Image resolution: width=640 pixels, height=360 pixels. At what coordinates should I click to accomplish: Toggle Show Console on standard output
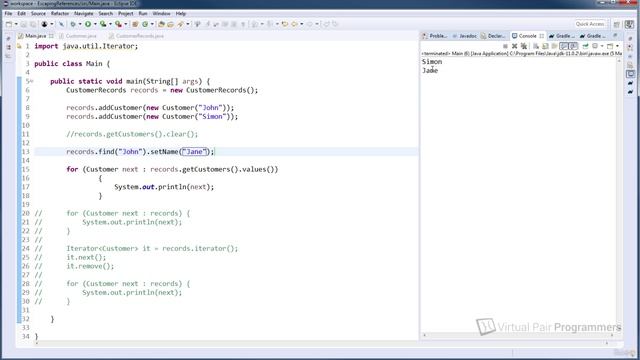564,46
